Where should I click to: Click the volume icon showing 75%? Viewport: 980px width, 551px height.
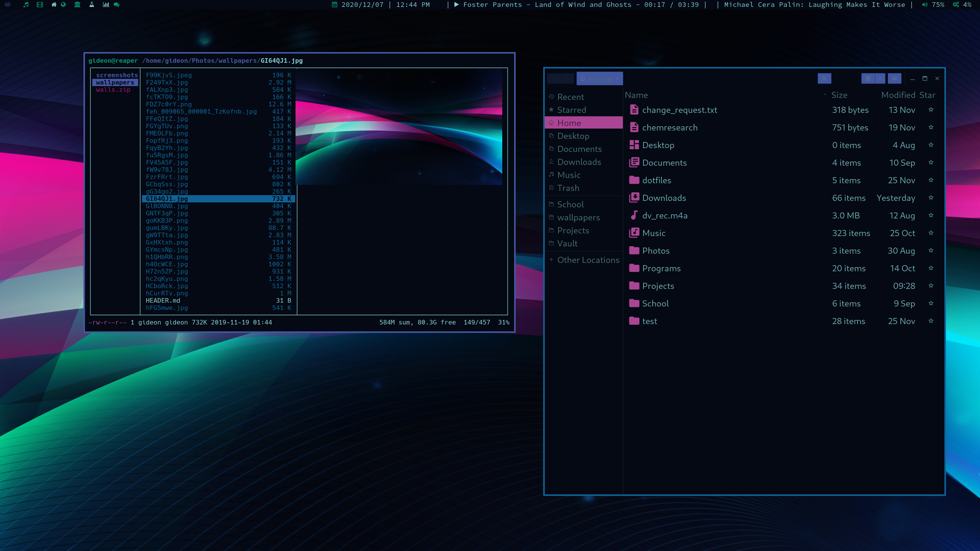tap(925, 5)
